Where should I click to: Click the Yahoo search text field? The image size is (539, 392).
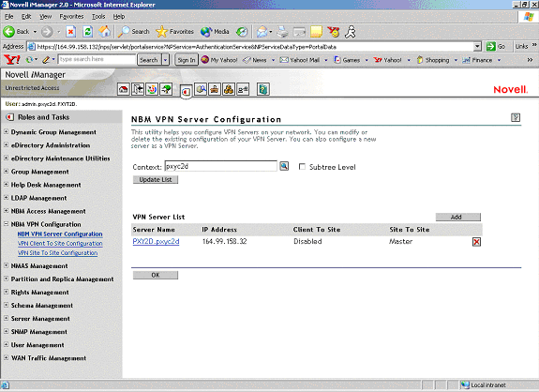pyautogui.click(x=97, y=59)
